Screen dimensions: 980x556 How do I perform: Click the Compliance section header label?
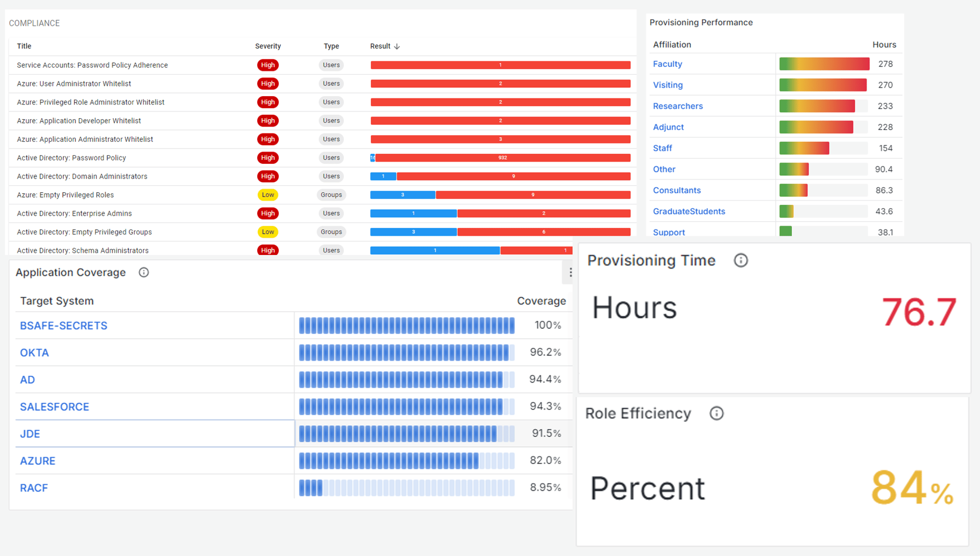34,23
